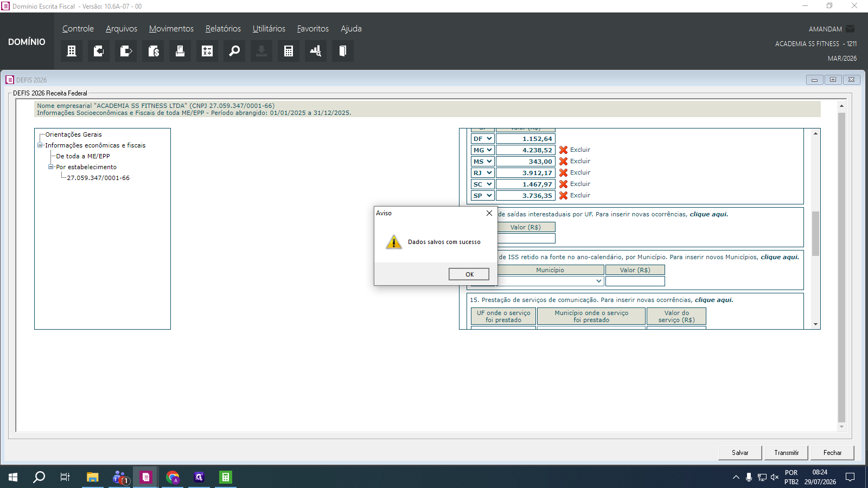Click OK in the Aviso dialog

coord(469,274)
